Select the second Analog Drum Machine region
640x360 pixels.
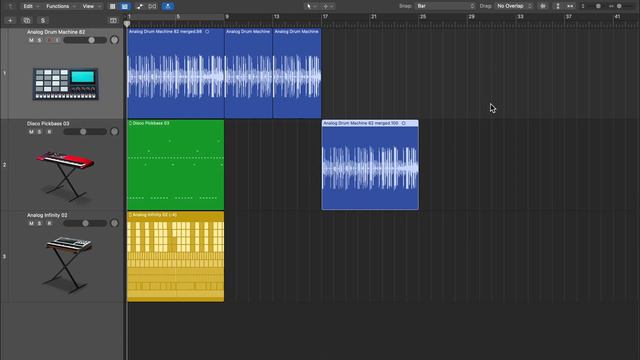pyautogui.click(x=248, y=73)
